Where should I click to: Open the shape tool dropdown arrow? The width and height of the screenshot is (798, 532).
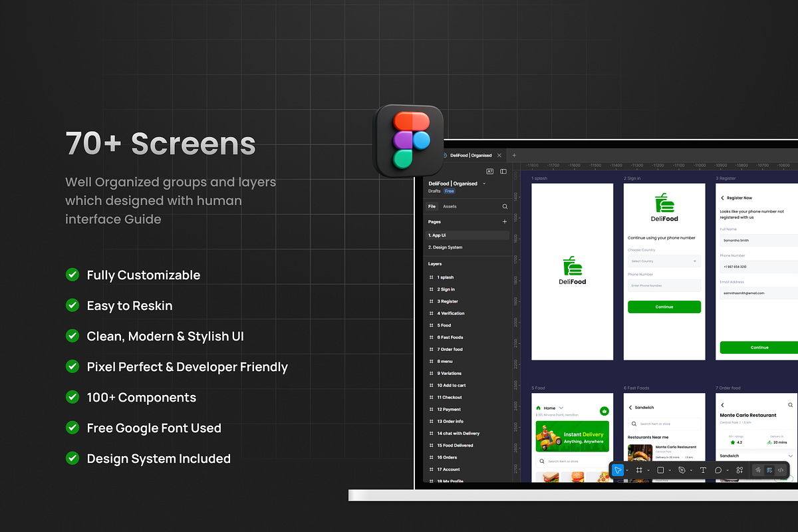coord(670,471)
